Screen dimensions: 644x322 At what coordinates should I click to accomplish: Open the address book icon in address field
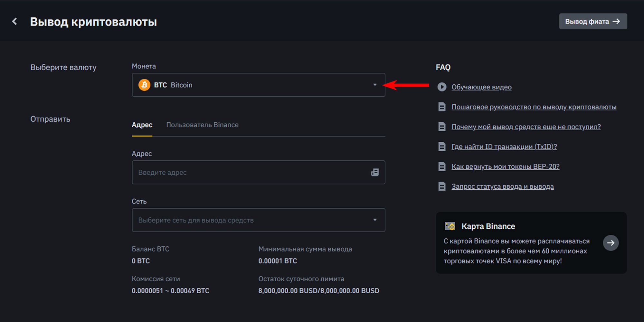coord(375,172)
